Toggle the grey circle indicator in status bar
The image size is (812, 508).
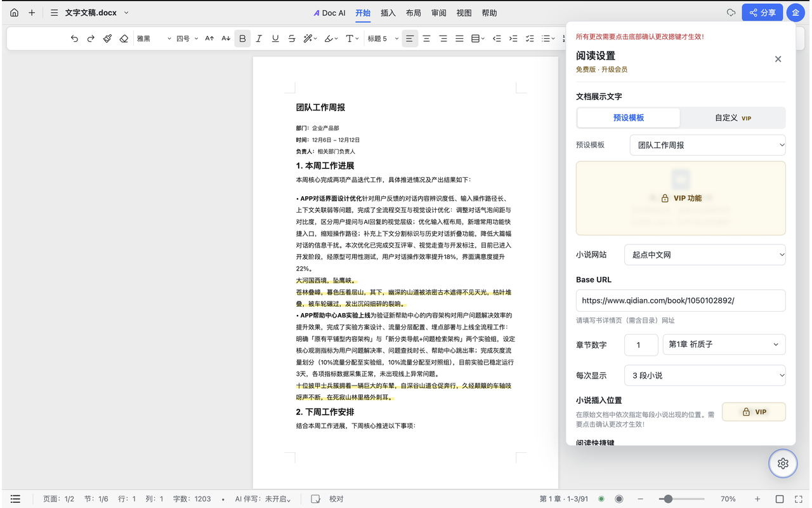(x=619, y=499)
